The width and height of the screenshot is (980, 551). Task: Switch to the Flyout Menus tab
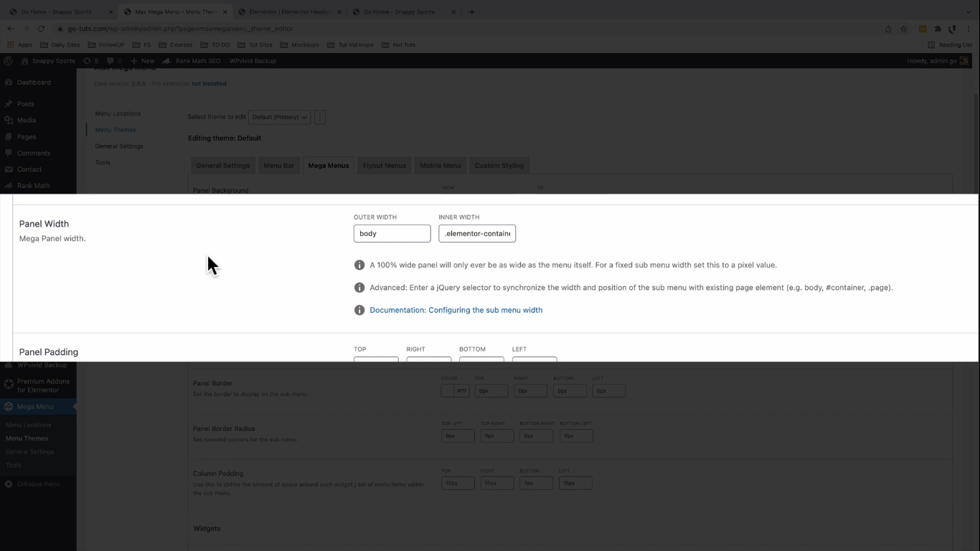click(385, 166)
